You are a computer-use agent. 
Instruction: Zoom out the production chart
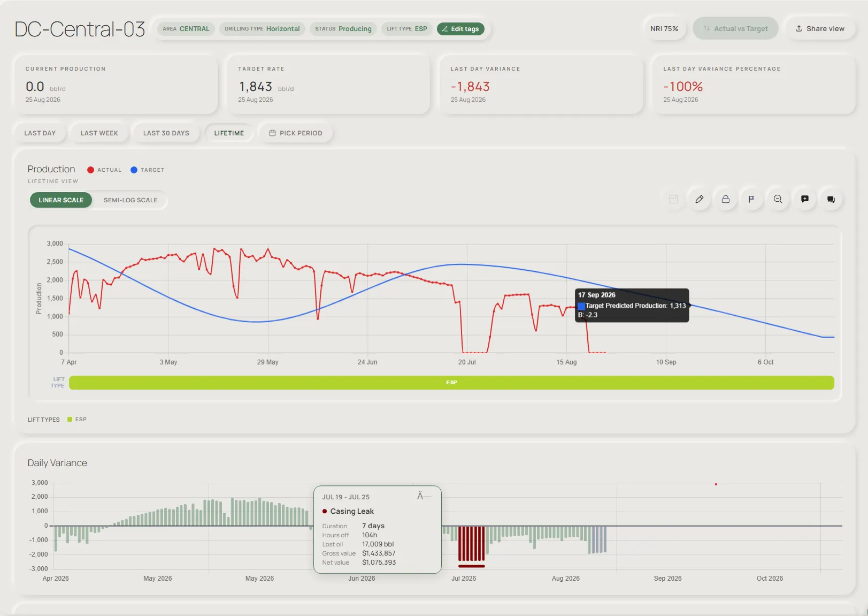tap(778, 199)
